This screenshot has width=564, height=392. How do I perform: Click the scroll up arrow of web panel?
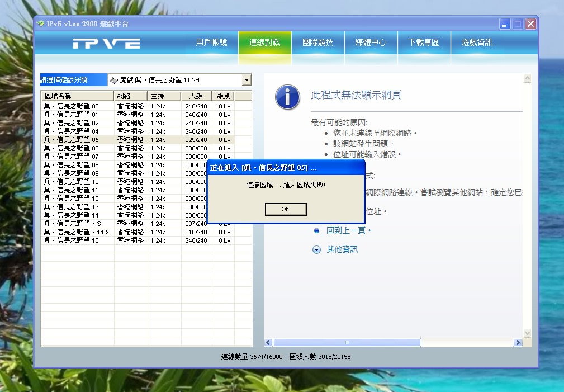click(x=527, y=79)
